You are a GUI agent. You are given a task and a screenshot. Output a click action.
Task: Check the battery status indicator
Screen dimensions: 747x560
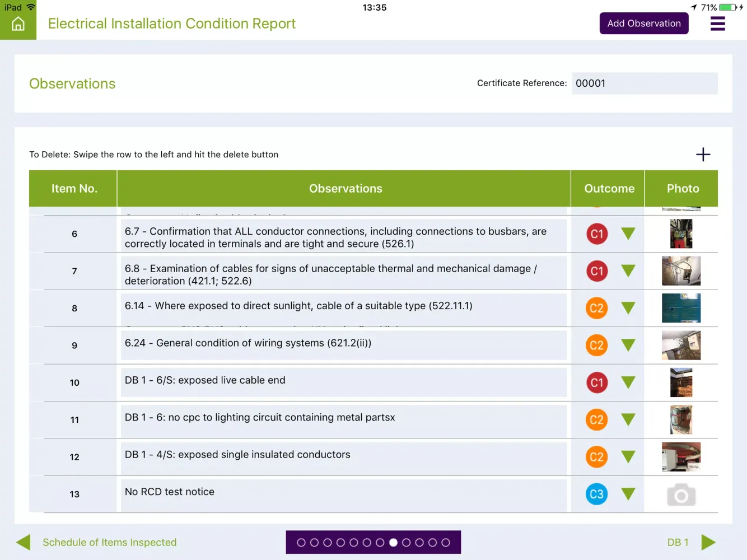click(x=727, y=7)
